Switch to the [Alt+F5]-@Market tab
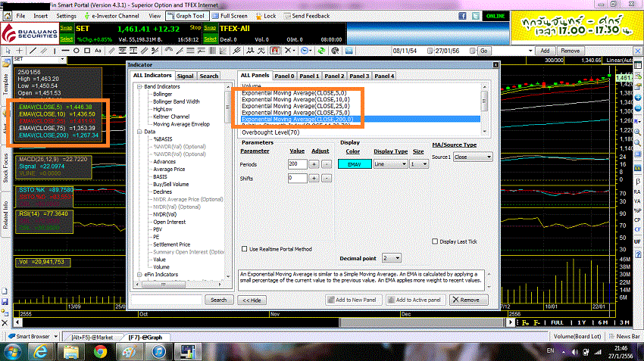Screen dimensions: 644x361 [92, 338]
